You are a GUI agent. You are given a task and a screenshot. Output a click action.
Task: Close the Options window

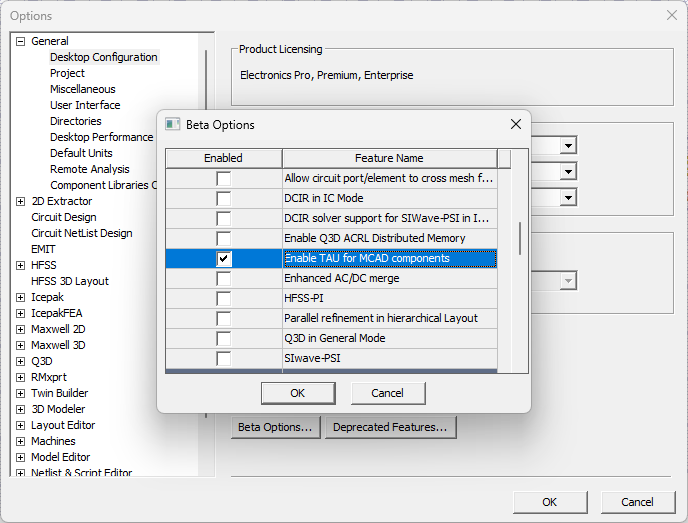(672, 15)
